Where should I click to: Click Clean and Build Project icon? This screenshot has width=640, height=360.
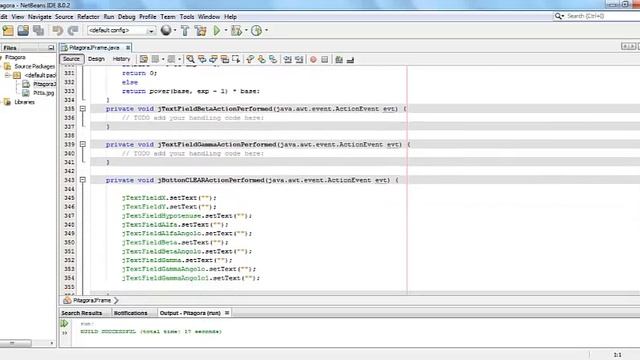[x=200, y=31]
